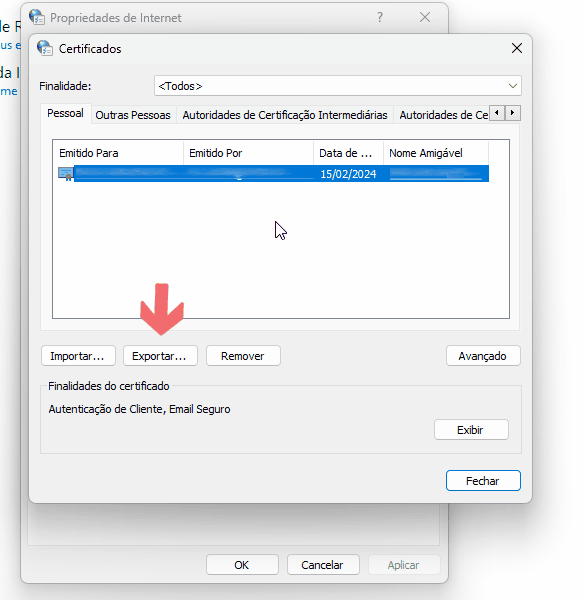Click Cancelar in Propriedades de Internet
This screenshot has width=586, height=600.
[x=323, y=565]
